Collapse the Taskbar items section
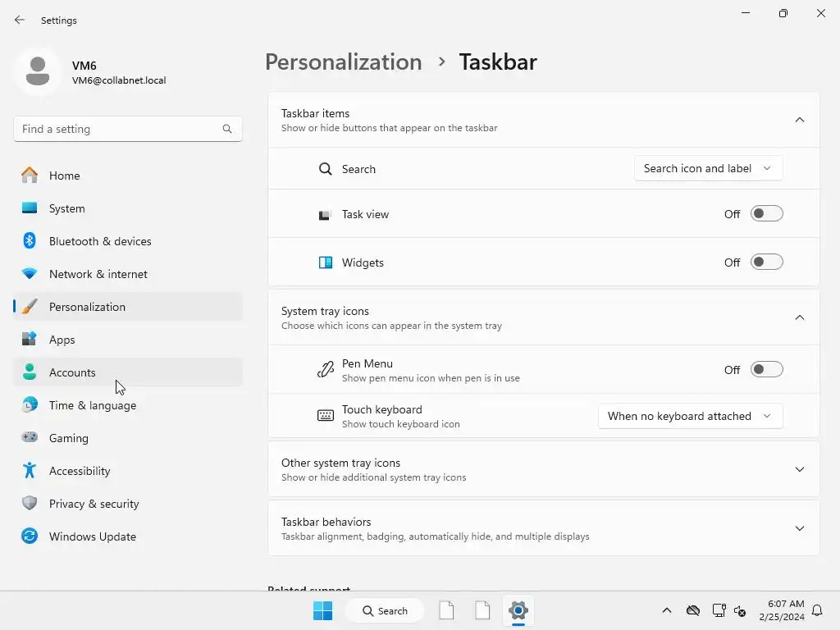 point(799,120)
